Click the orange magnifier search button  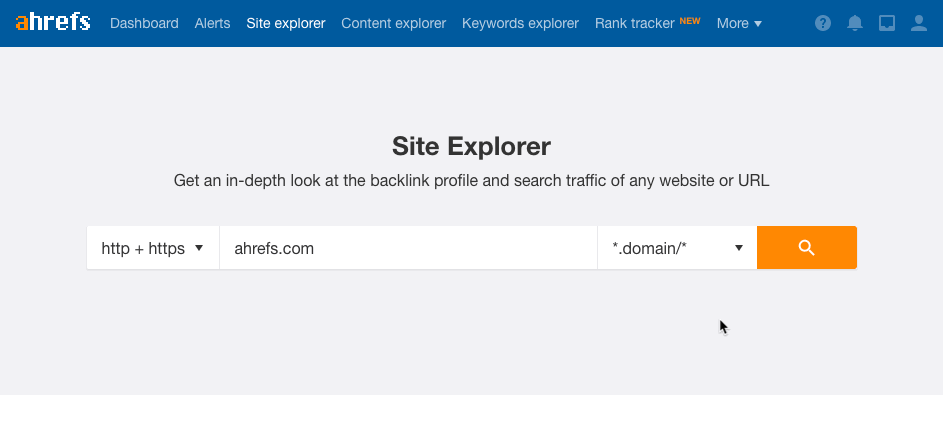click(x=806, y=248)
